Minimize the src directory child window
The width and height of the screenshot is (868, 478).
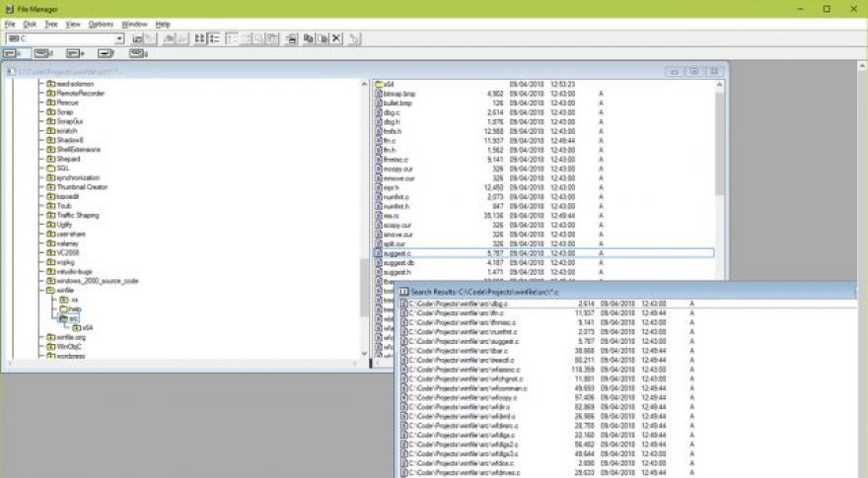pos(675,71)
